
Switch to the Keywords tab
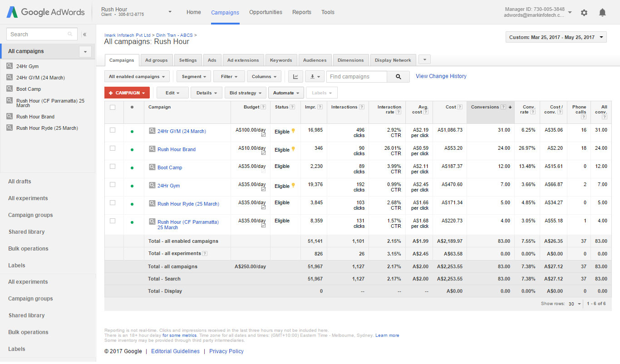coord(281,60)
